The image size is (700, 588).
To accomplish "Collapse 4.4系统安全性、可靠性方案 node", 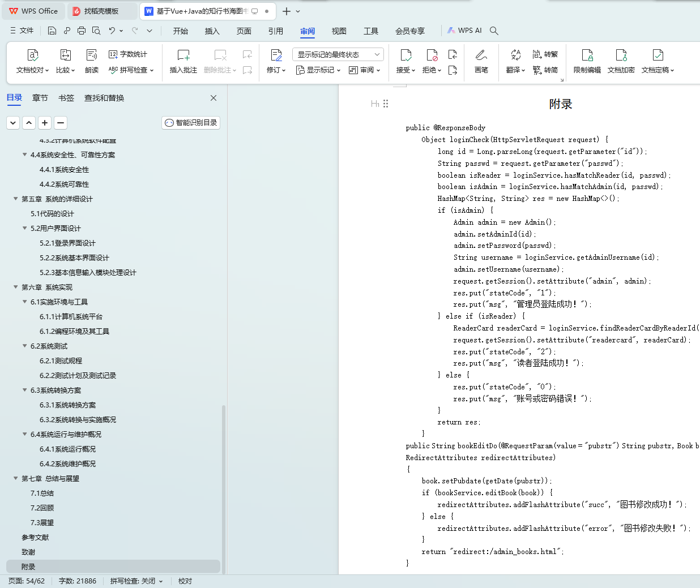I will tap(25, 154).
